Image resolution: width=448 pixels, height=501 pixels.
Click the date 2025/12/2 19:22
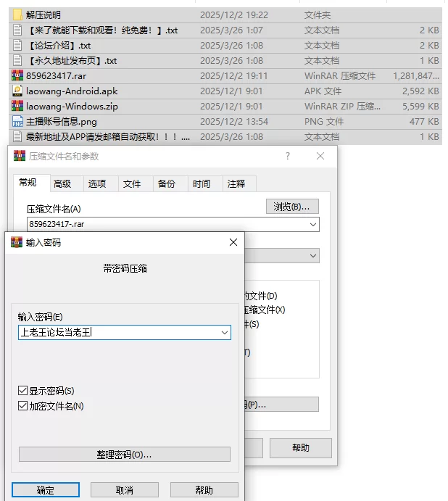click(234, 15)
